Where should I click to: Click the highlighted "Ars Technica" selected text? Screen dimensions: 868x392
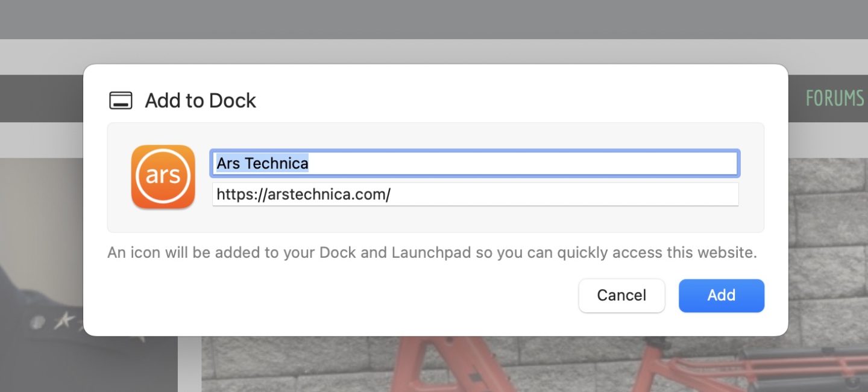pyautogui.click(x=262, y=163)
